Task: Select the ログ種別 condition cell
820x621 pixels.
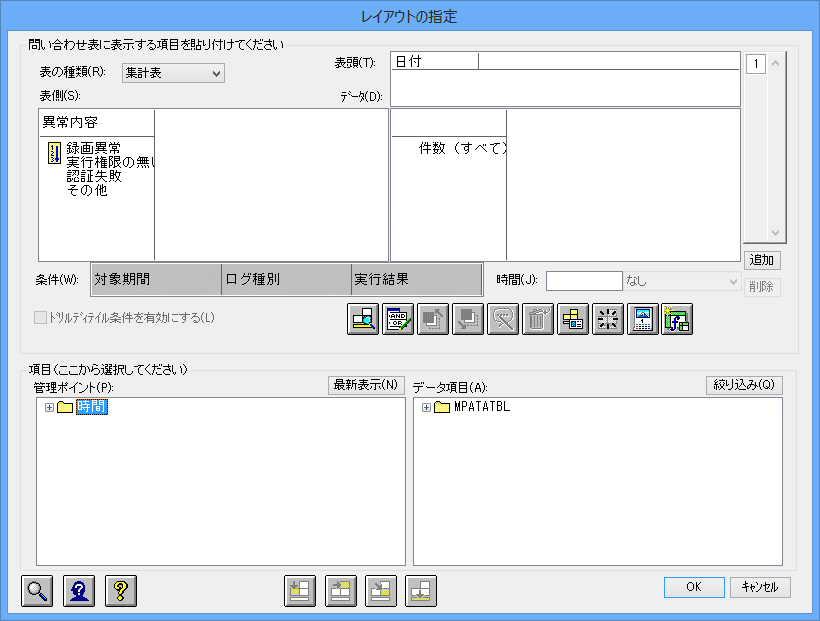Action: tap(286, 279)
